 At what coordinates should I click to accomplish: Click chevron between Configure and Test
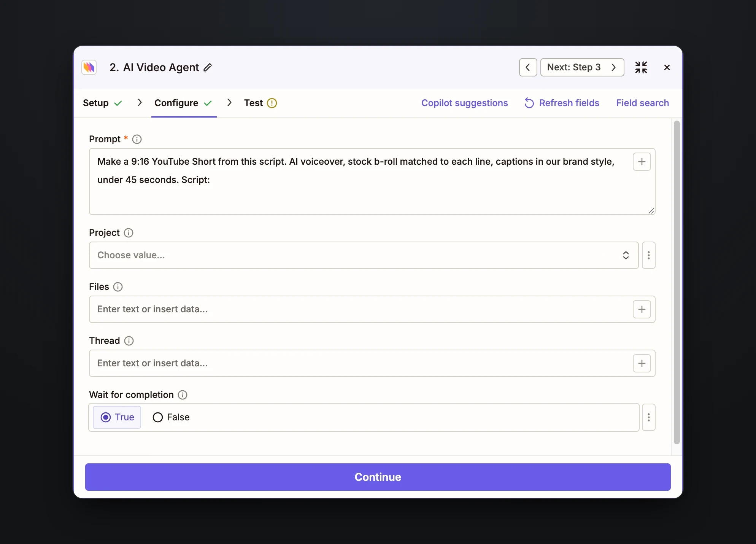click(x=229, y=103)
